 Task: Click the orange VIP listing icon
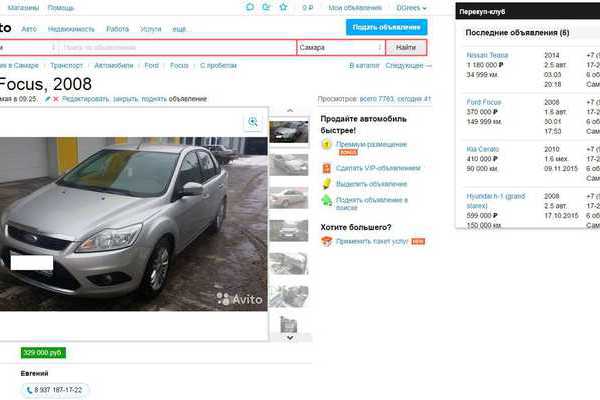click(x=326, y=168)
